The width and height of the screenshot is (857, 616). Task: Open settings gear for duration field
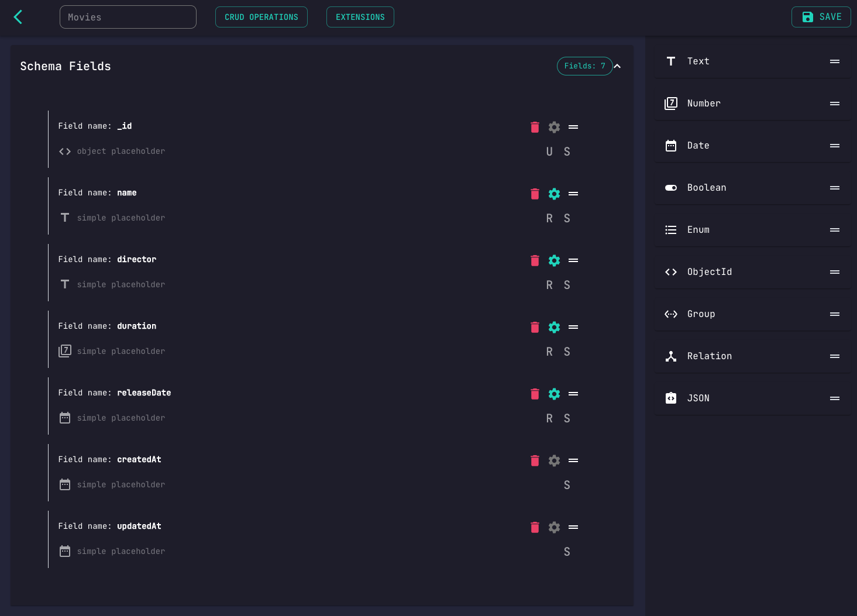click(x=554, y=327)
